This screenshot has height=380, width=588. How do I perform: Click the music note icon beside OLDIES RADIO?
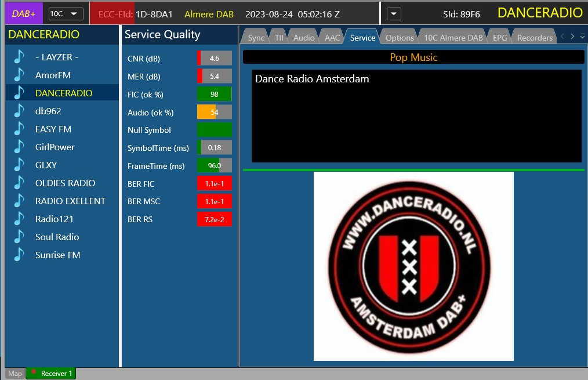(19, 183)
